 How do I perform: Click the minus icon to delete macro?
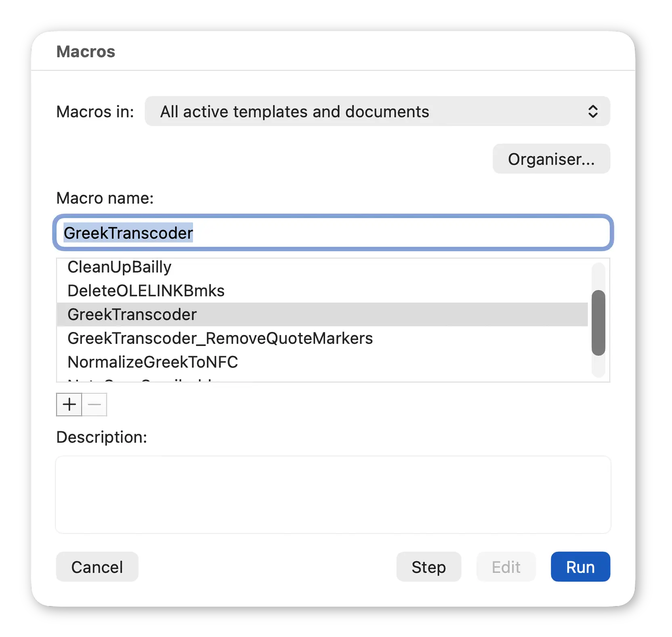(94, 404)
